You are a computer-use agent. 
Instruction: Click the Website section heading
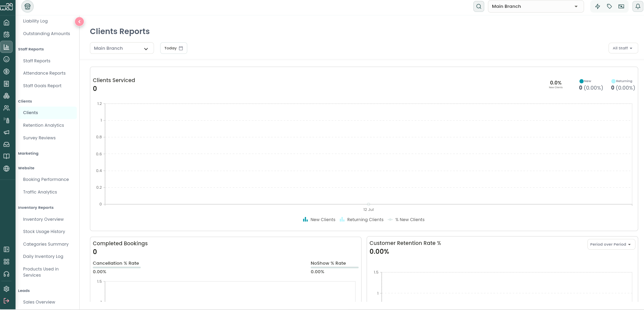click(26, 168)
